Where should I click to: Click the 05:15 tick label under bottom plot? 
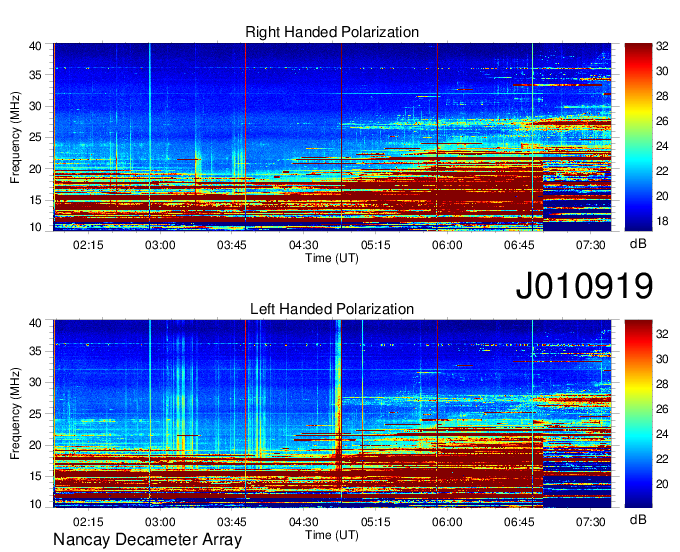click(x=376, y=522)
